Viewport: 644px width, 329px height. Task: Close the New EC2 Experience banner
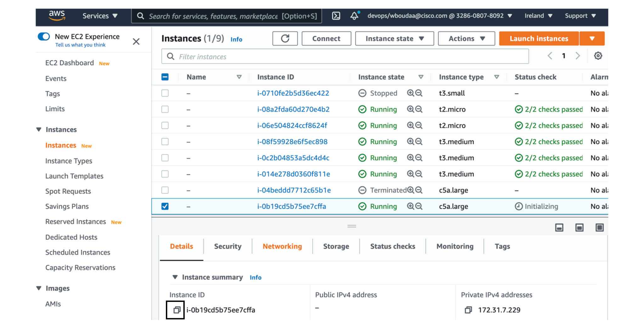[136, 42]
